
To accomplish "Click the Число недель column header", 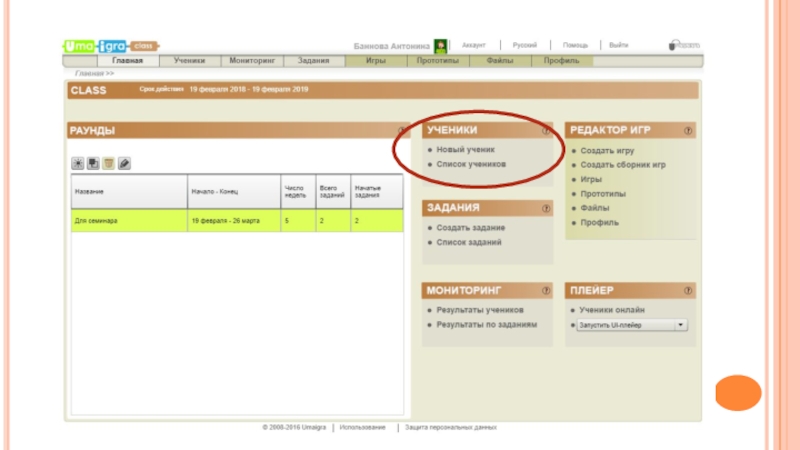I will point(298,192).
